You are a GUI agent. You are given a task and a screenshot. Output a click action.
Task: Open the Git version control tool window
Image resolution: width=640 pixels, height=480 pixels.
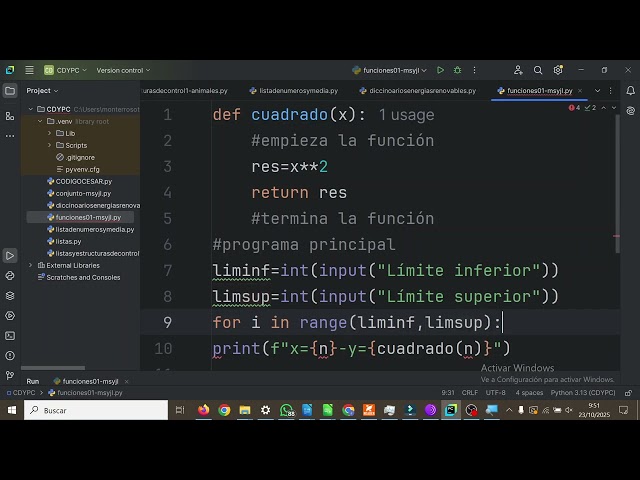(x=10, y=375)
